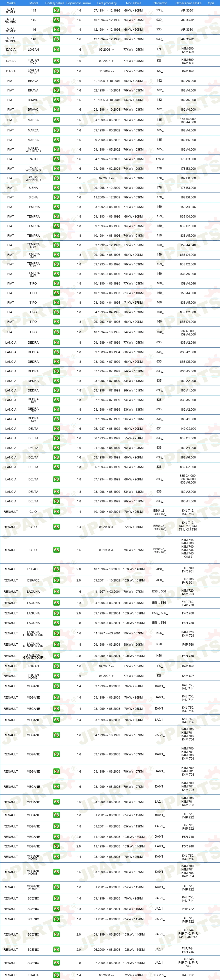This screenshot has height=980, width=220.
Task: Select the model cell LOGAN KOMBI
Action: pyautogui.click(x=33, y=676)
